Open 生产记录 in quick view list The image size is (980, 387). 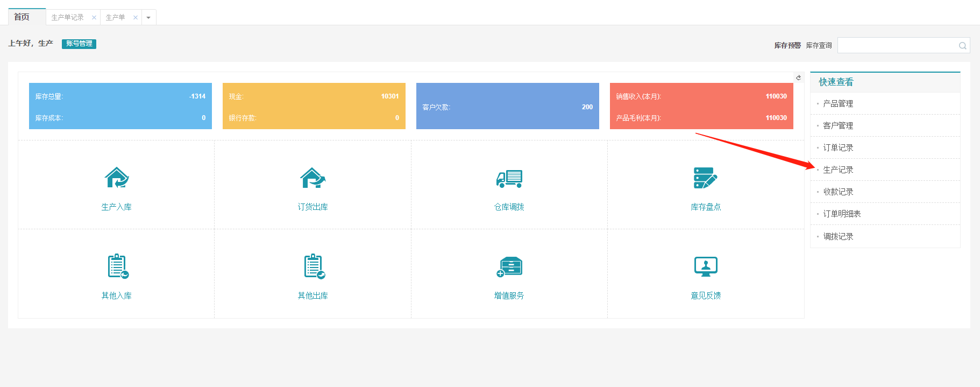point(838,170)
